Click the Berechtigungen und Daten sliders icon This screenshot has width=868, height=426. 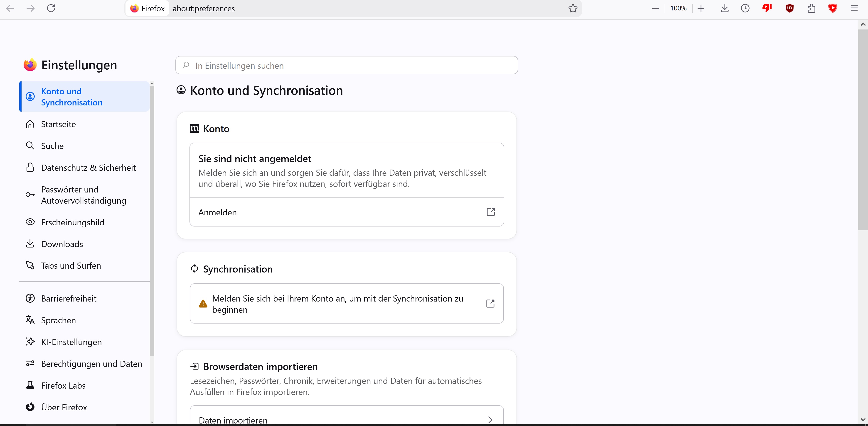(x=30, y=364)
